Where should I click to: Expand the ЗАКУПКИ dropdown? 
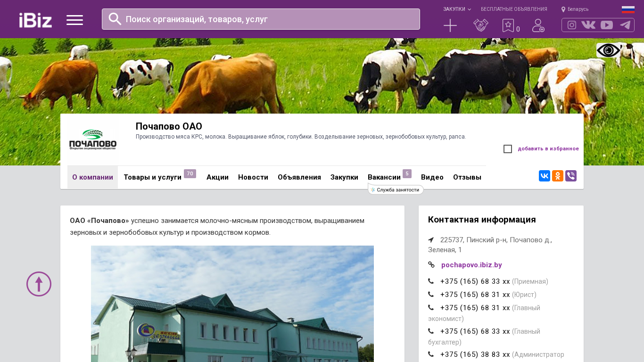pos(457,9)
